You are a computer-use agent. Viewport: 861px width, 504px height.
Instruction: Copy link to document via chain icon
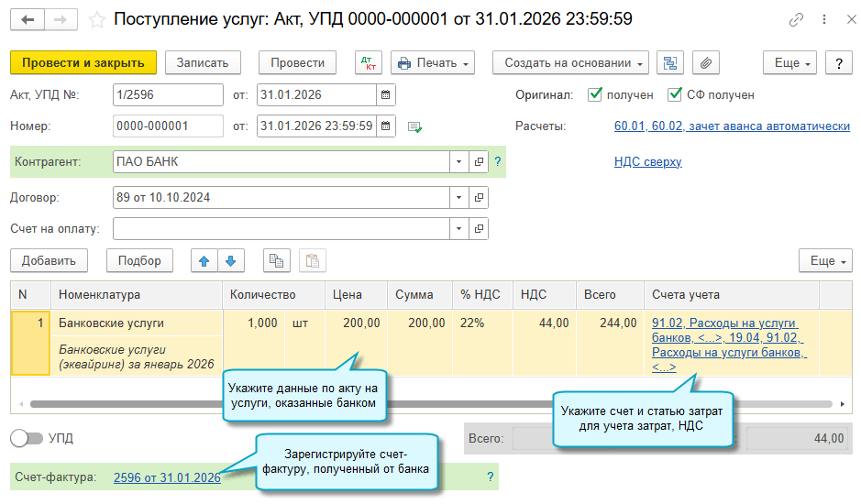pos(796,20)
